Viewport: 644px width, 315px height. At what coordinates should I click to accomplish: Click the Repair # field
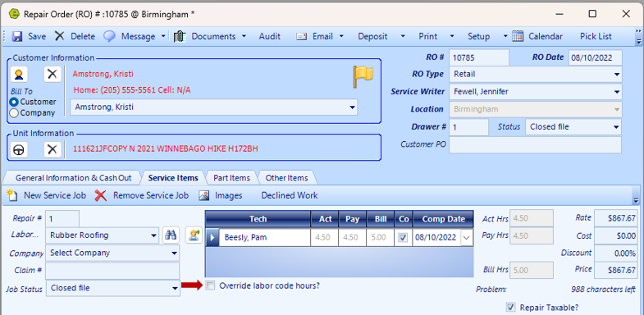pyautogui.click(x=62, y=218)
